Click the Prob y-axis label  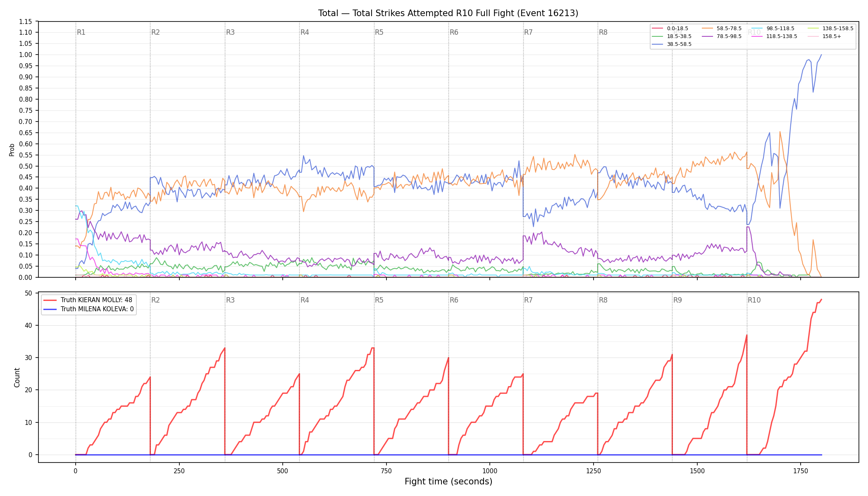click(x=12, y=150)
